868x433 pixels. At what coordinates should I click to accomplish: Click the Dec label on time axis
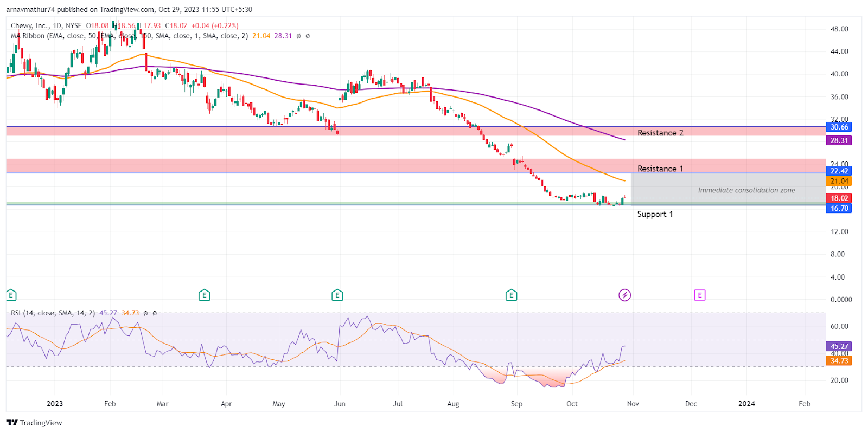point(691,404)
